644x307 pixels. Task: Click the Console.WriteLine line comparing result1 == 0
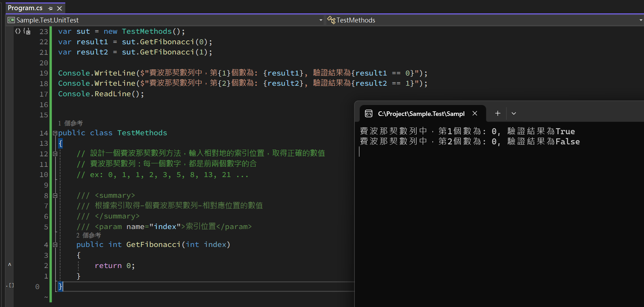pyautogui.click(x=243, y=73)
